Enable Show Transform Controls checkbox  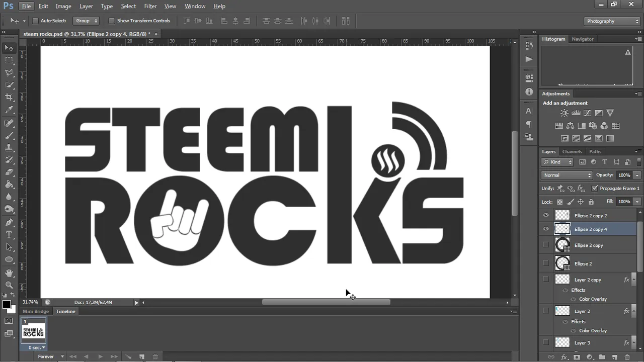pyautogui.click(x=112, y=21)
